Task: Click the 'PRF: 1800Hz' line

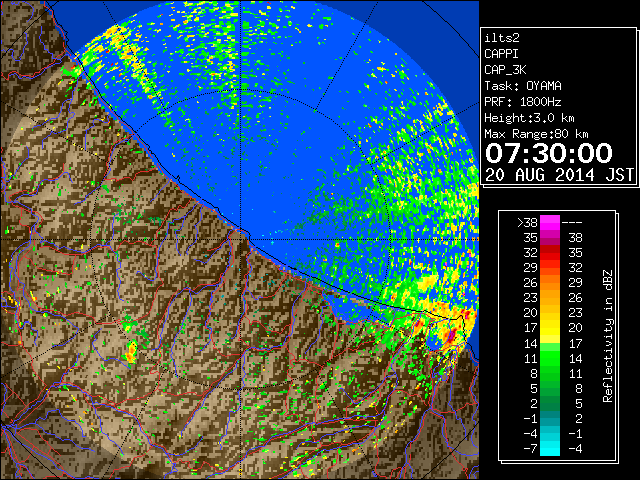Action: point(523,102)
